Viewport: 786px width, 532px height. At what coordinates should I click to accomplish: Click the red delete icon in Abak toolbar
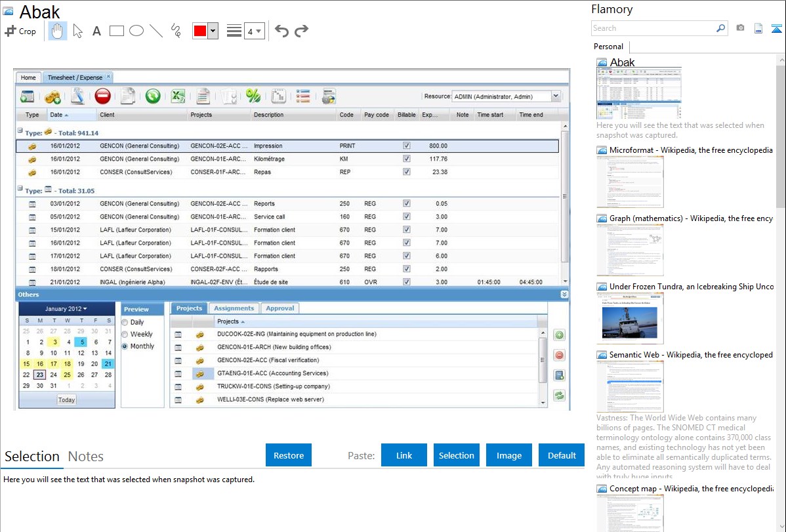point(102,96)
